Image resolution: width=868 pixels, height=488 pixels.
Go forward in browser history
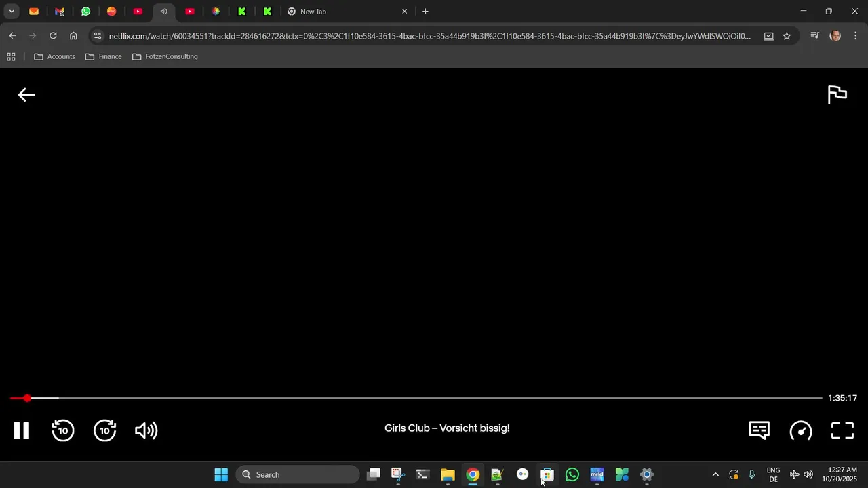tap(33, 36)
